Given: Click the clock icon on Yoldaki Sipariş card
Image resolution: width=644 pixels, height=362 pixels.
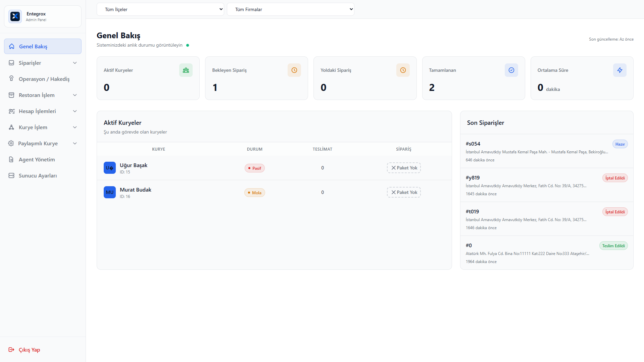Looking at the screenshot, I should (403, 70).
